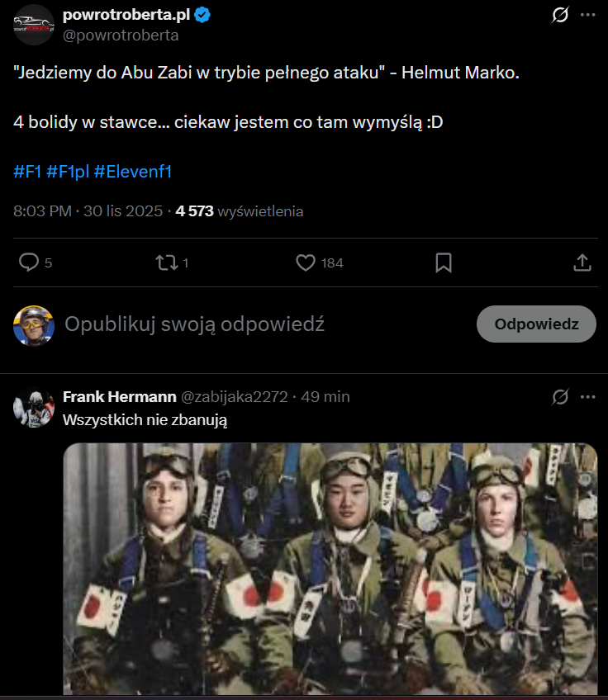Open the pilots photo in reply
The width and height of the screenshot is (608, 700).
pos(330,570)
